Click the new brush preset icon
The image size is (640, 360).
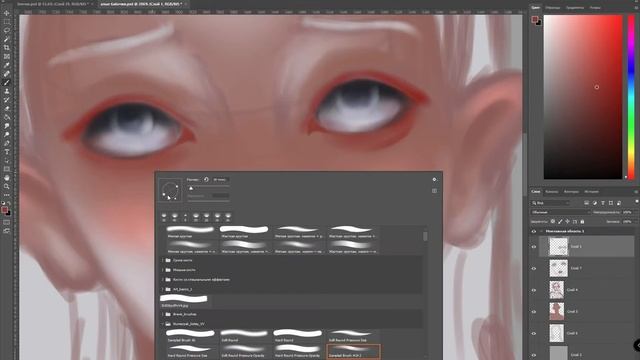click(x=434, y=191)
